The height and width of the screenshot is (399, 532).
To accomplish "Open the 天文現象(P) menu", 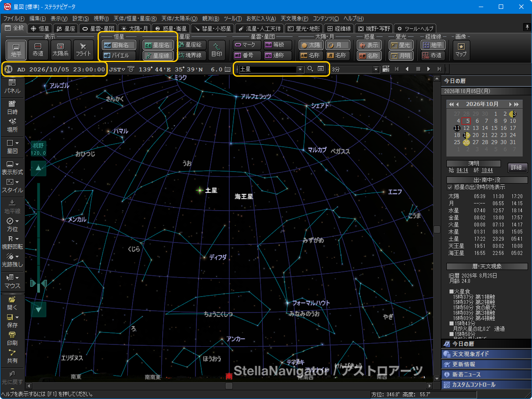I will click(296, 19).
